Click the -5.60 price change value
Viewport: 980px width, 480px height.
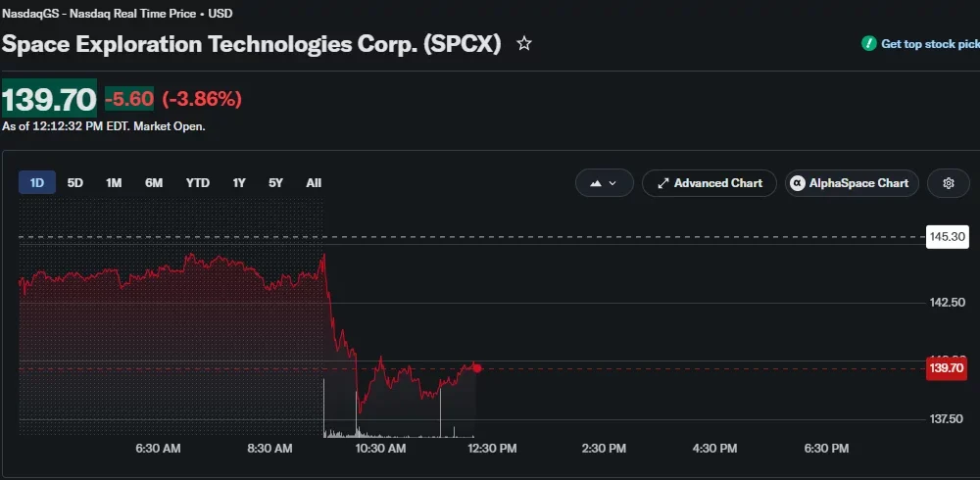pos(129,99)
